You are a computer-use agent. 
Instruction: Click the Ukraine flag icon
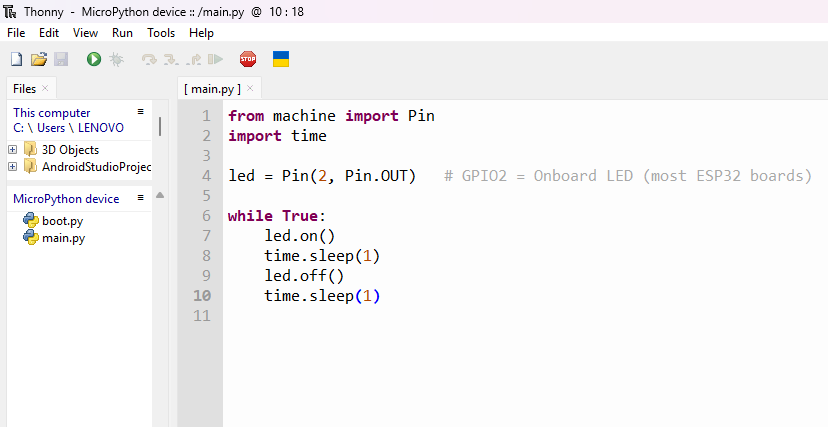point(281,59)
